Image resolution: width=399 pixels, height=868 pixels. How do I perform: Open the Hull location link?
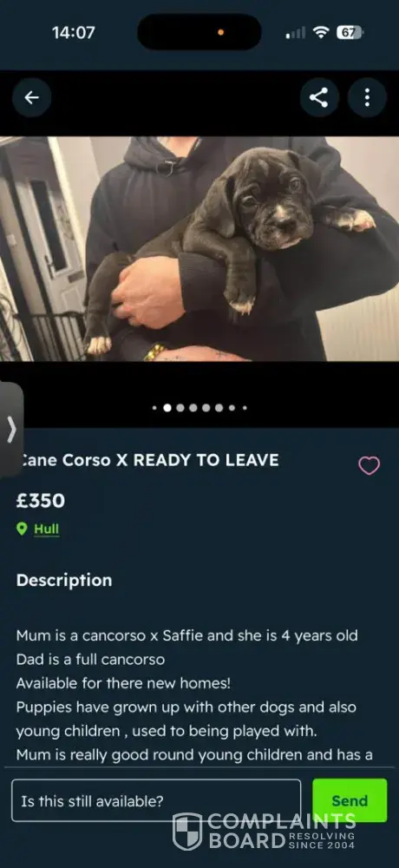[x=47, y=529]
